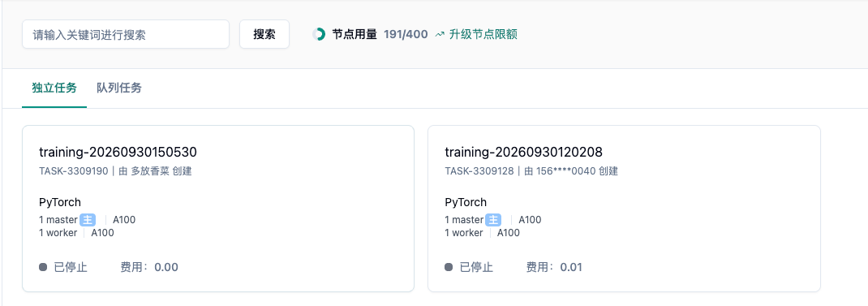The width and height of the screenshot is (868, 306).
Task: Click the 节点用量 191/400 usage label
Action: 380,34
